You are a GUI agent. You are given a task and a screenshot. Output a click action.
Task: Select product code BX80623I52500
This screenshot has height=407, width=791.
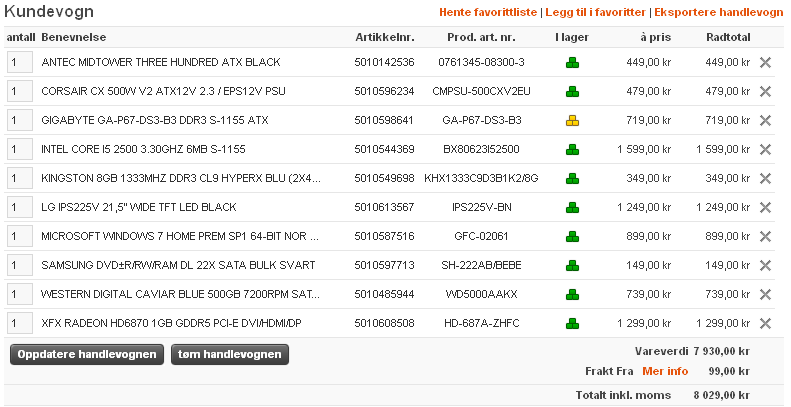point(481,149)
